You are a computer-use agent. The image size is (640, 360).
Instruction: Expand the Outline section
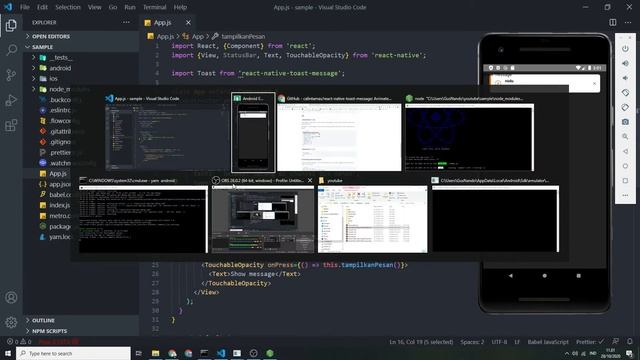pos(81,320)
